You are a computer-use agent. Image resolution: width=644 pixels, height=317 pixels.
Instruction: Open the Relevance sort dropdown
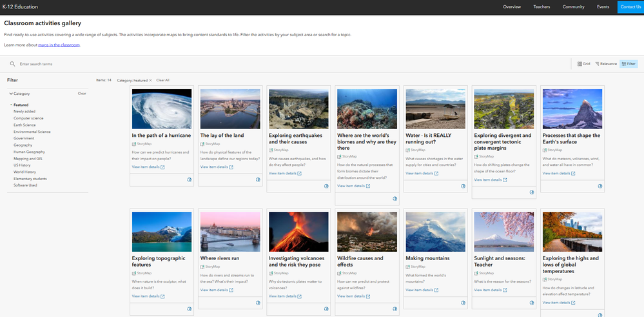click(x=606, y=64)
